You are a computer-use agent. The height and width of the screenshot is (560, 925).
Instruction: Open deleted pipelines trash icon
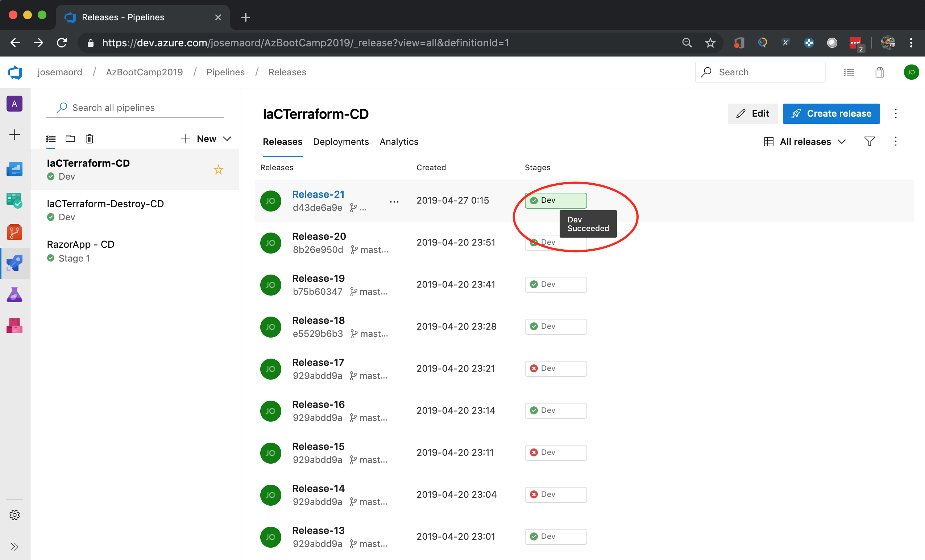pos(89,139)
